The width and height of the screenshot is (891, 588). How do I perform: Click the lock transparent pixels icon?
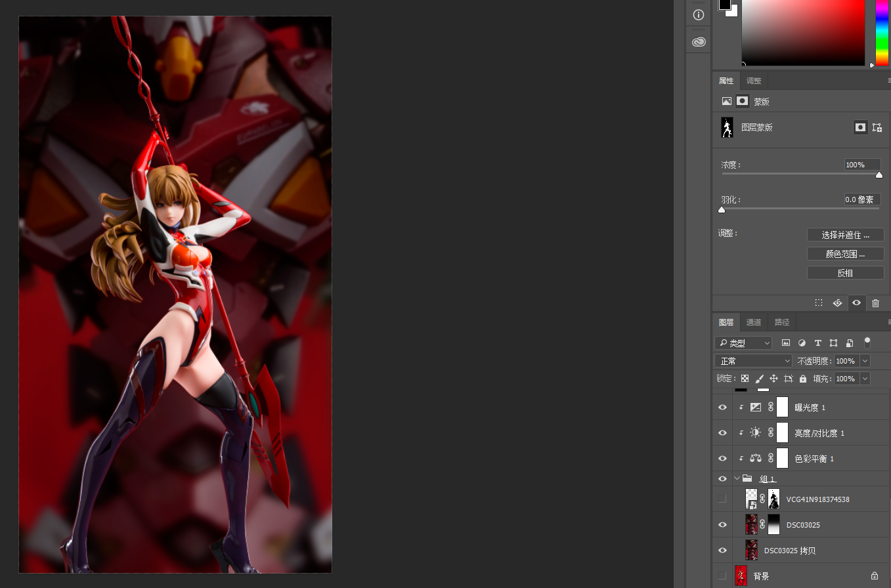[x=745, y=379]
